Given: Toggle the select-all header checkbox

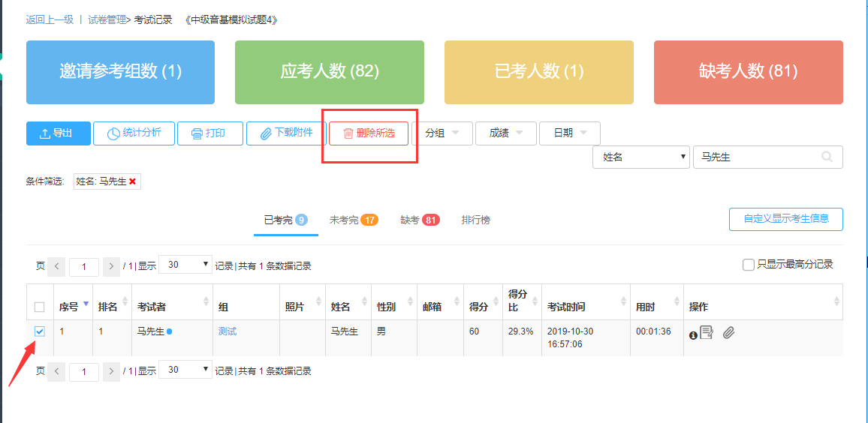Looking at the screenshot, I should (40, 307).
